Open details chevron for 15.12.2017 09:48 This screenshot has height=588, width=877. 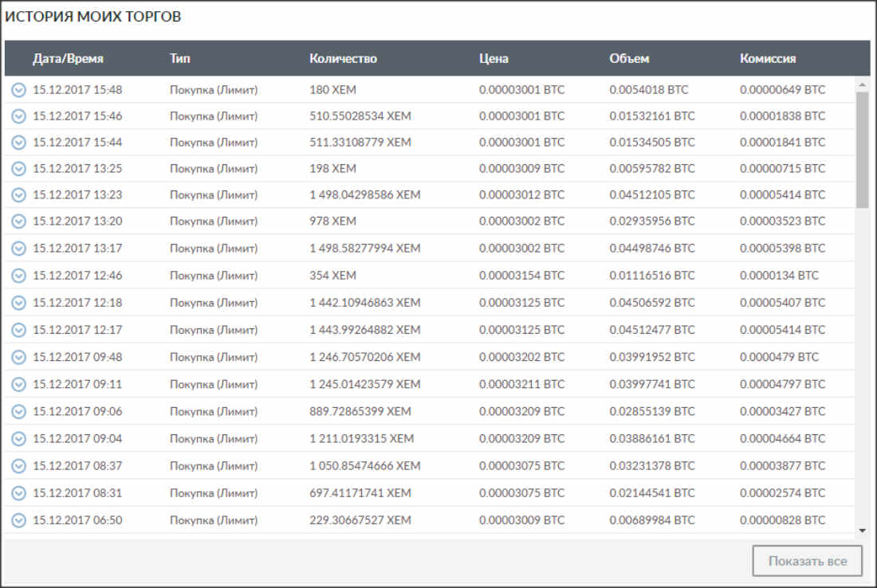(18, 357)
